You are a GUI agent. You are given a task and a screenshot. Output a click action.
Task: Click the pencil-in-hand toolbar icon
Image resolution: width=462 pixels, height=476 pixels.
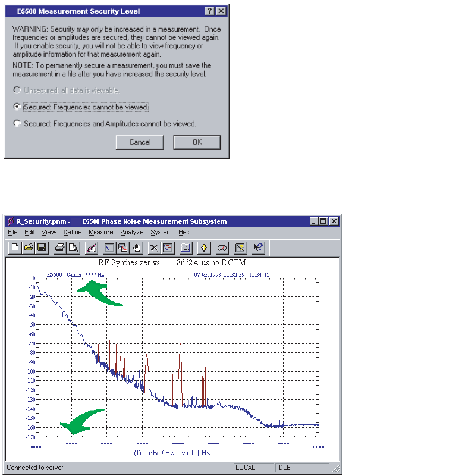coord(92,248)
